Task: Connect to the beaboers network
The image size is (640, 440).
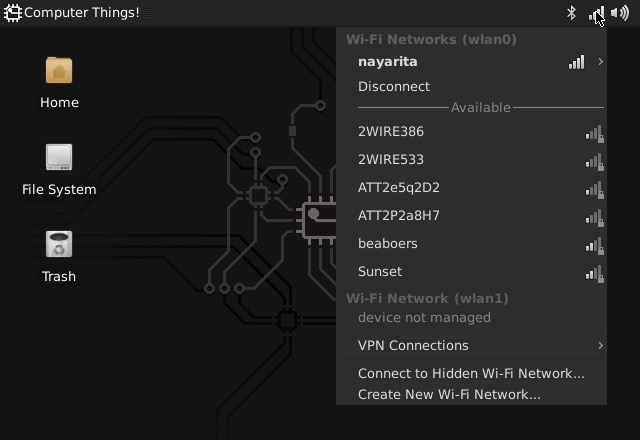Action: point(388,244)
